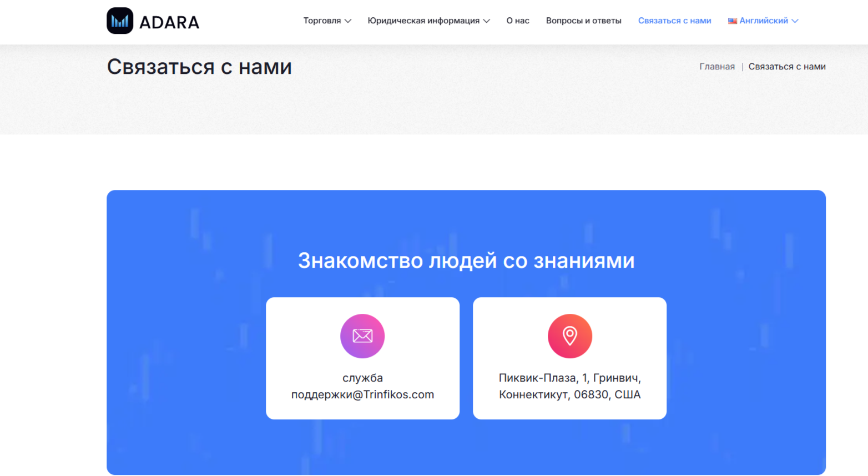Select О нас in the navigation
This screenshot has width=868, height=476.
[517, 20]
